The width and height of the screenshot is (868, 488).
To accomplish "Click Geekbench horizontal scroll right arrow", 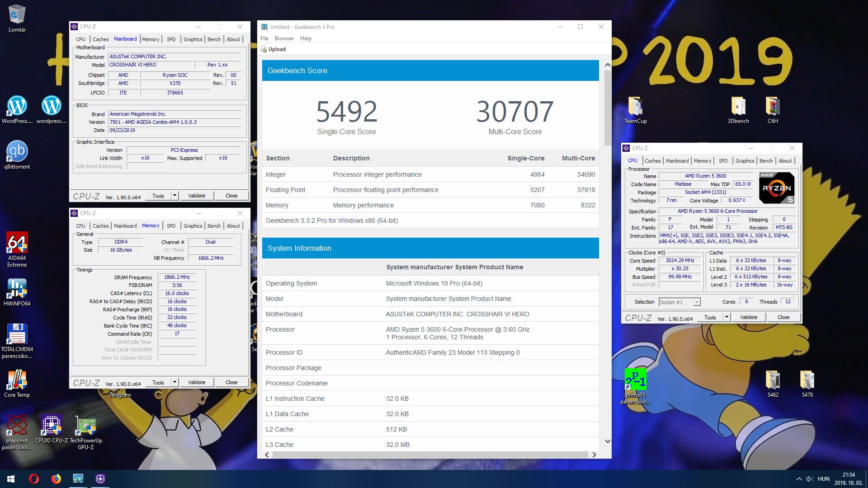I will (x=594, y=455).
